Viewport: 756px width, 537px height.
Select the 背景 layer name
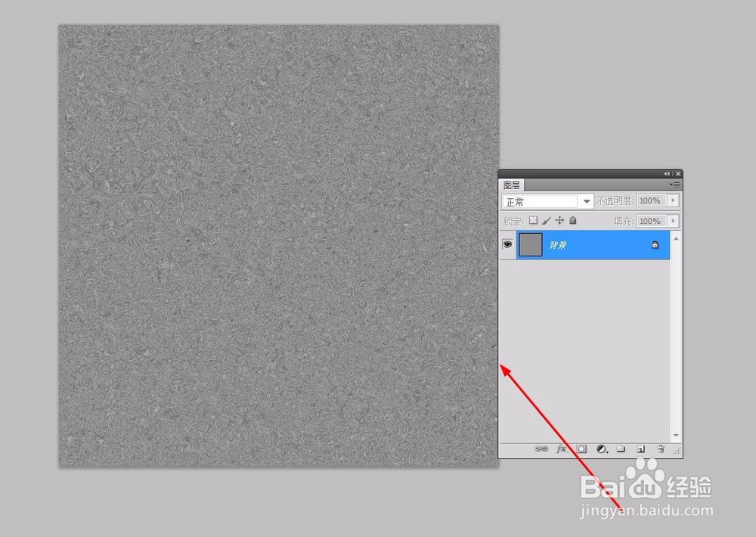click(558, 245)
